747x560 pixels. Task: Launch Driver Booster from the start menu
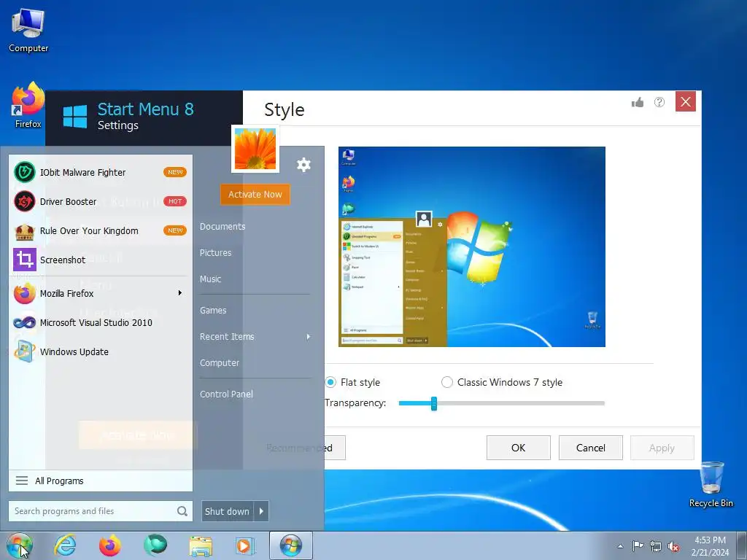[x=101, y=201]
